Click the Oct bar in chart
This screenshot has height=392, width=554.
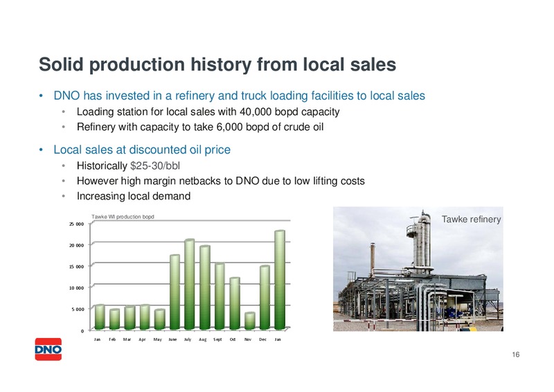[x=235, y=303]
